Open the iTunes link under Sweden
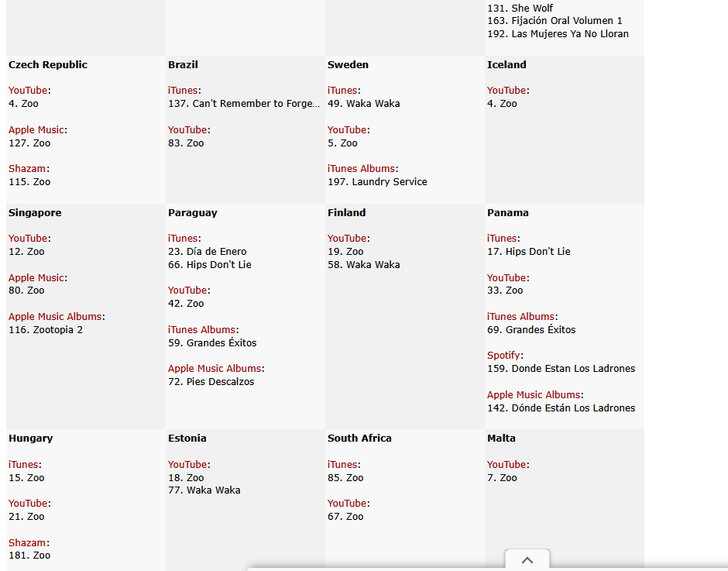Screen dimensions: 728x571 [342, 91]
